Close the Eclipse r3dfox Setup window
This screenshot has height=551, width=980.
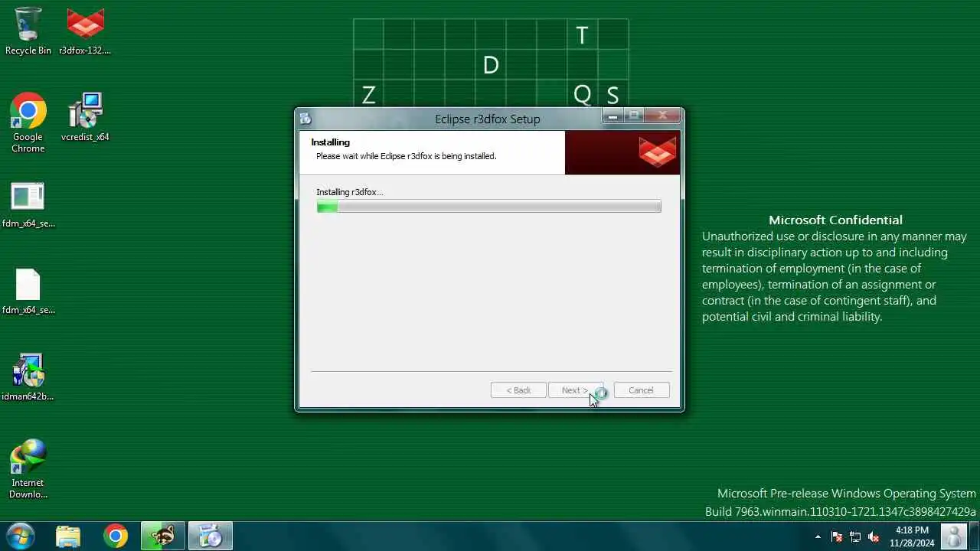662,116
